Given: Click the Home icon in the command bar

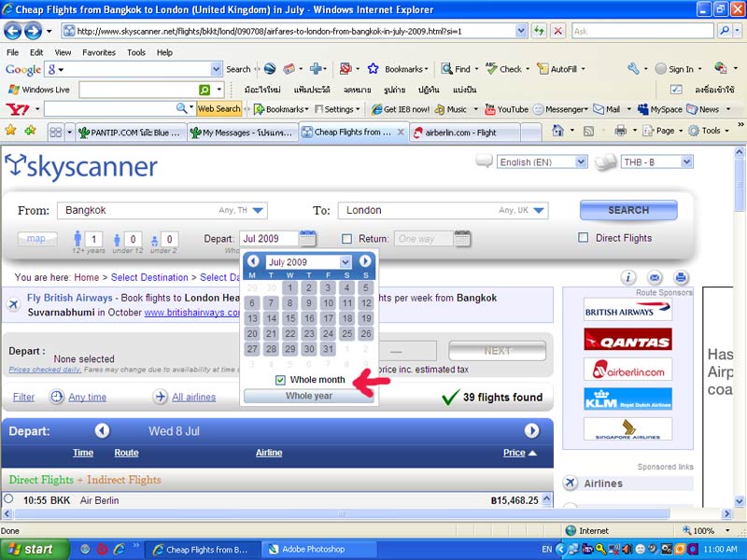Looking at the screenshot, I should coord(557,130).
